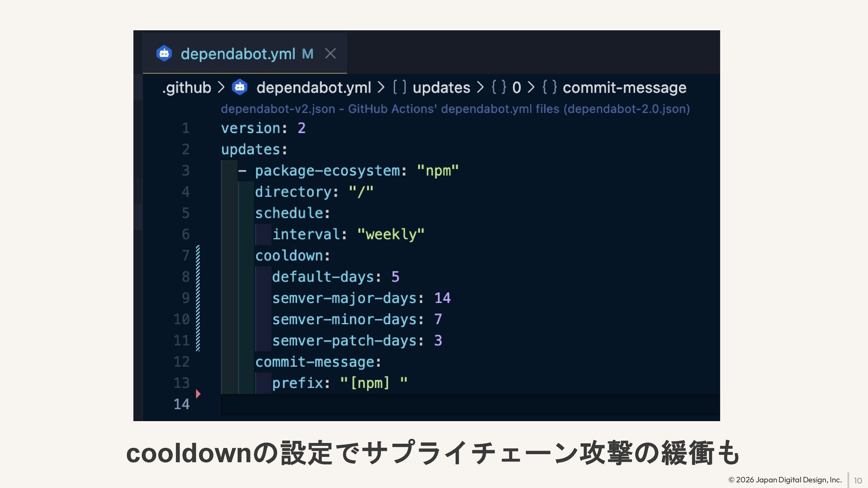Click the striped modified-lines gutter bar
The height and width of the screenshot is (488, 868).
(x=198, y=298)
